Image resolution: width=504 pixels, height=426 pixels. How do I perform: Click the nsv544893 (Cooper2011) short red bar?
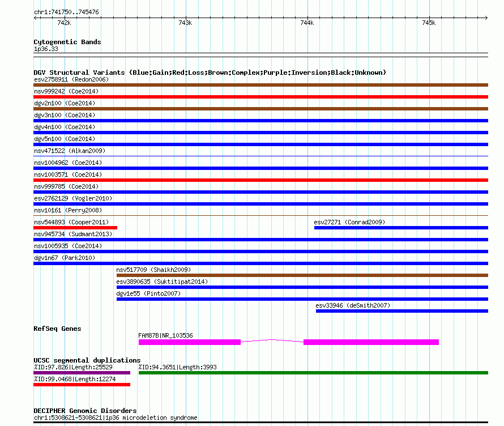tap(75, 228)
